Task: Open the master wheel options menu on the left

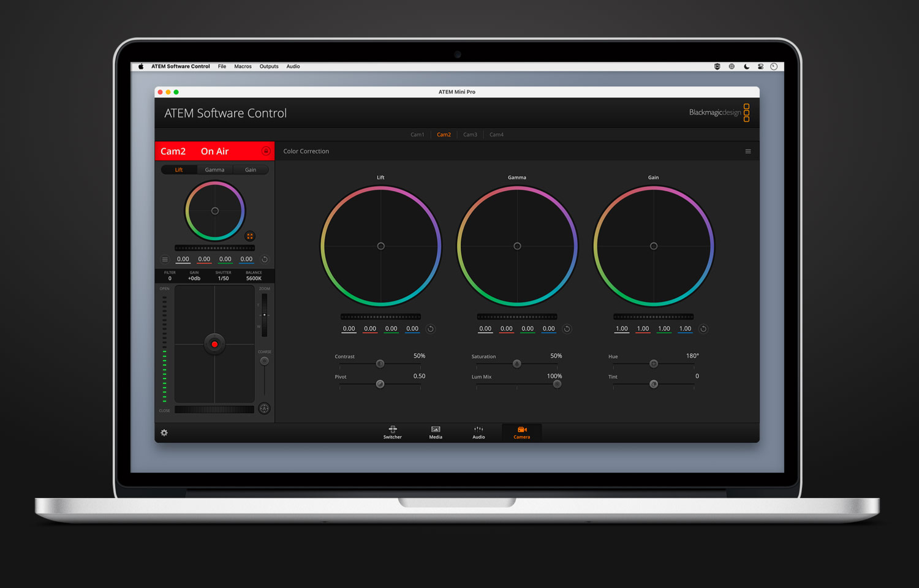Action: (165, 259)
